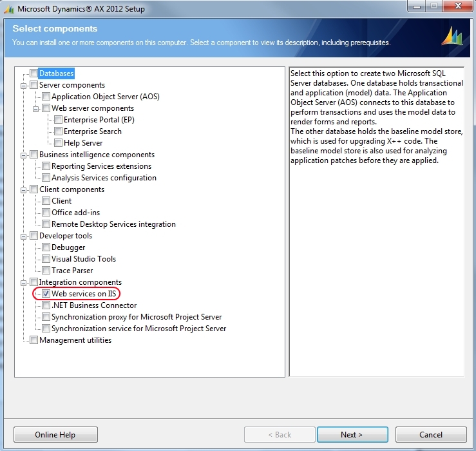476x451 pixels.
Task: Select the Trace Parser label
Action: pyautogui.click(x=72, y=271)
